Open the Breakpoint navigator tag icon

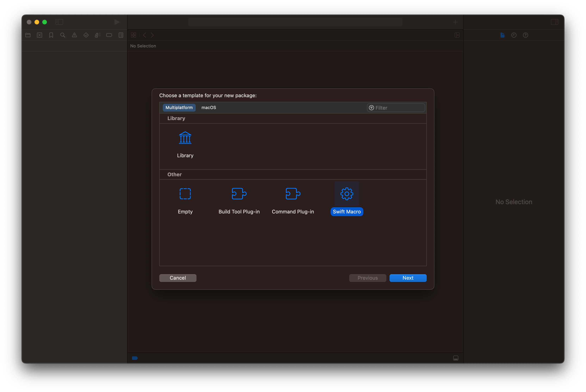tap(109, 35)
